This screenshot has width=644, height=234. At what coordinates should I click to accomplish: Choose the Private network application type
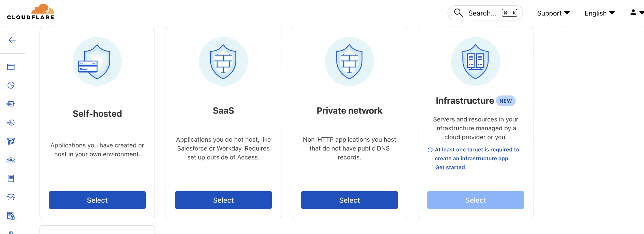pyautogui.click(x=349, y=200)
